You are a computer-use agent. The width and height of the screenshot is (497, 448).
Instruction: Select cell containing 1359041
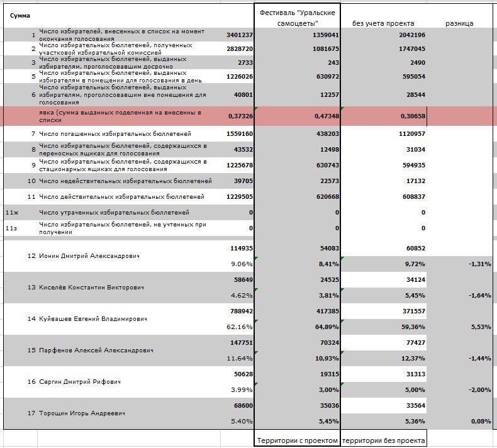[326, 35]
